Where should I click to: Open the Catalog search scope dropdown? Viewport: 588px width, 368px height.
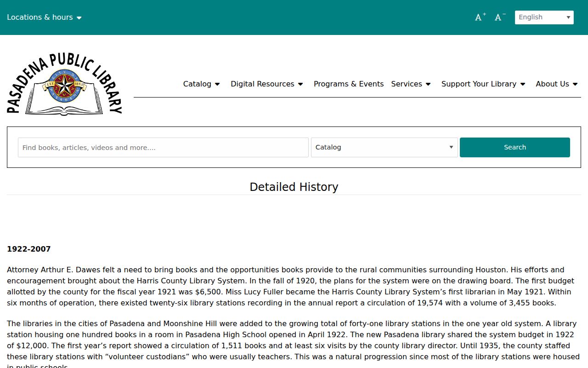click(x=384, y=147)
